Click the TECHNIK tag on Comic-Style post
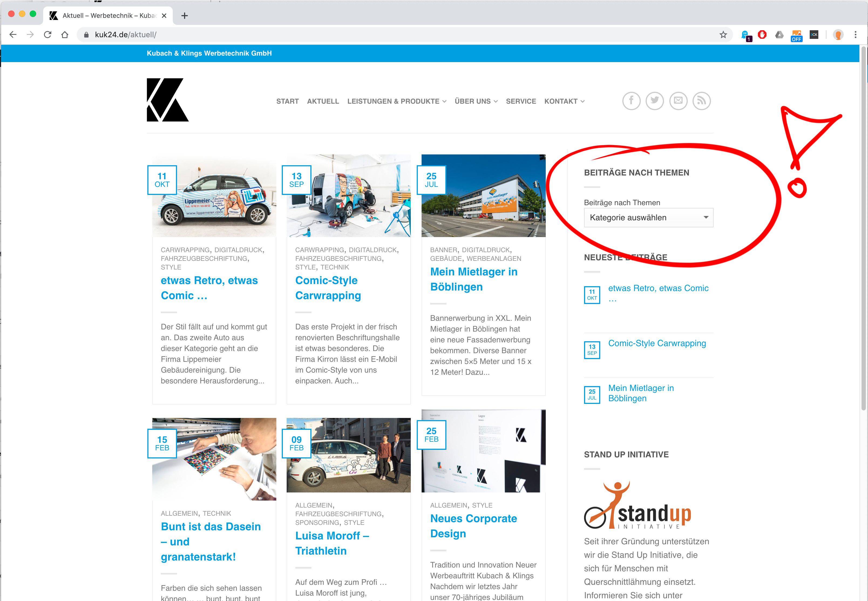 335,267
